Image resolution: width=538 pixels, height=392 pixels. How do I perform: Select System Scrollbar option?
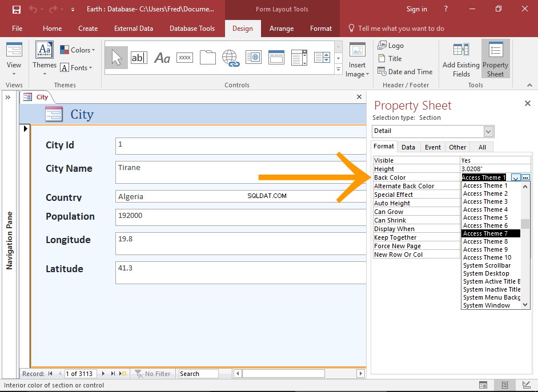(x=491, y=265)
